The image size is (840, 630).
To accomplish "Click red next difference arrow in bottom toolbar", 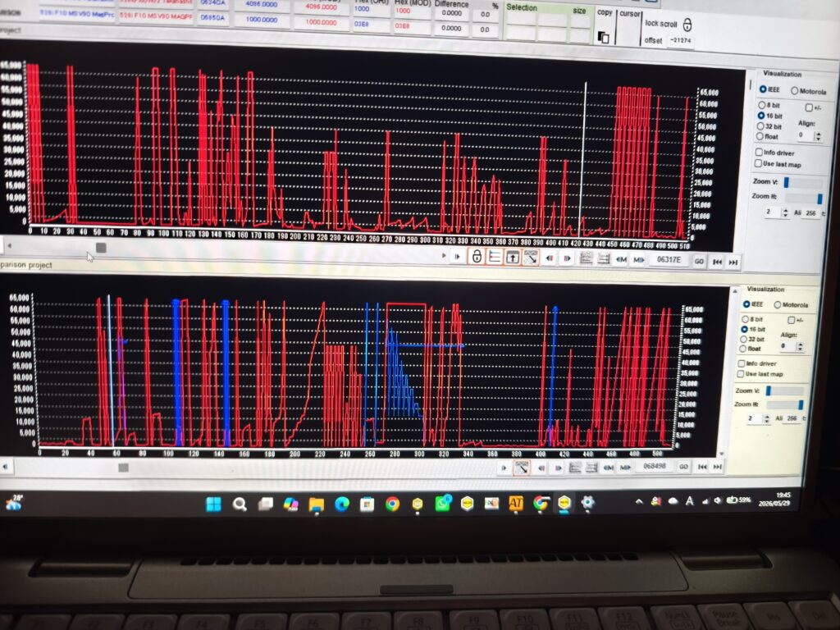I will (x=558, y=468).
